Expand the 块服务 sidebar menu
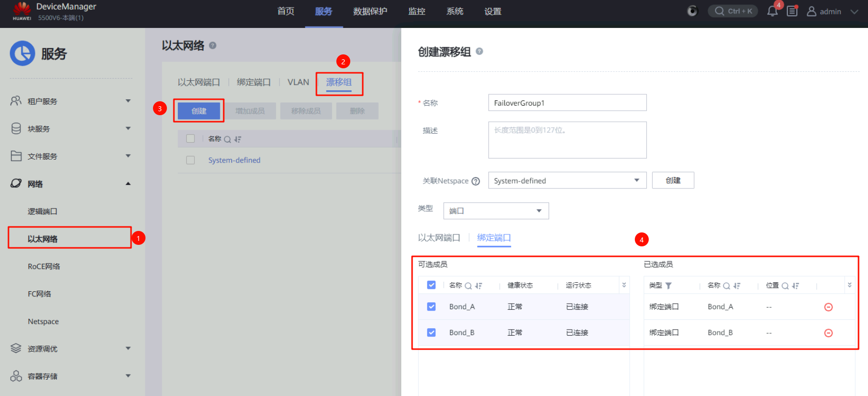 [70, 129]
